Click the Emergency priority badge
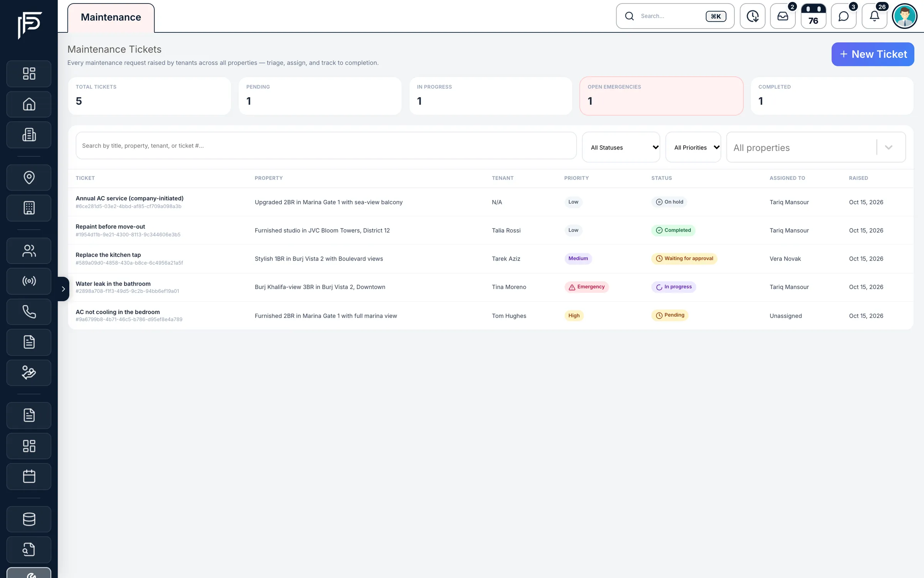 (586, 287)
